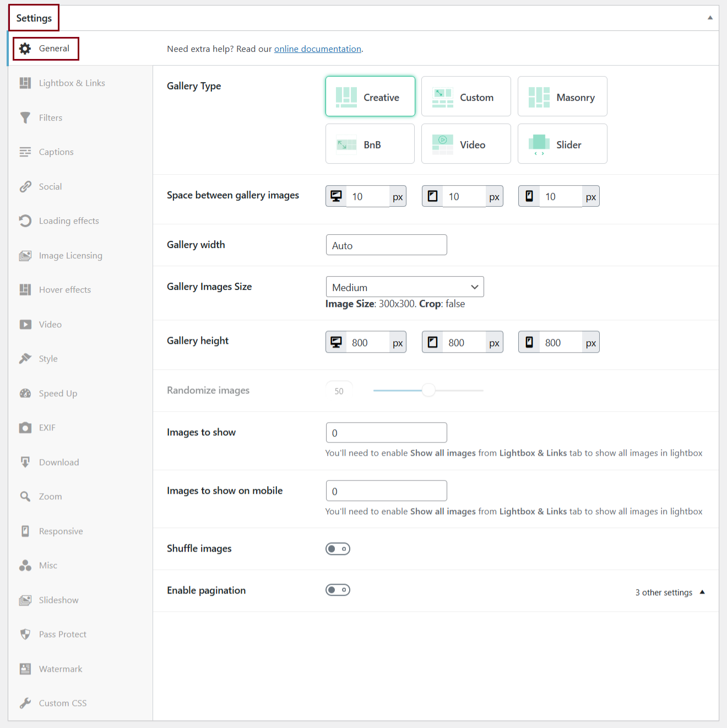
Task: Collapse the Settings panel with top arrow
Action: click(710, 18)
